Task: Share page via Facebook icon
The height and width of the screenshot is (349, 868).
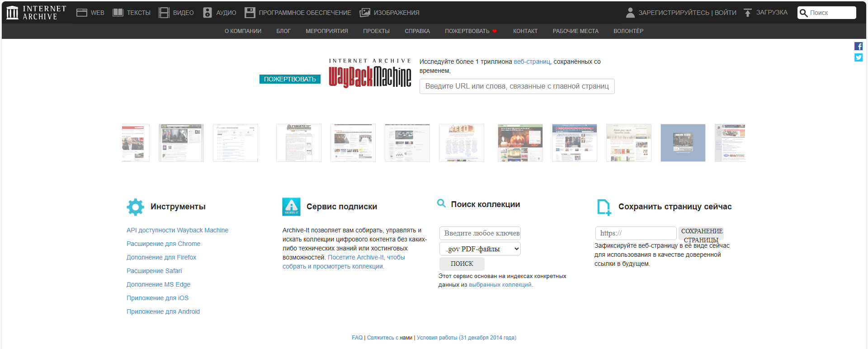Action: coord(859,46)
